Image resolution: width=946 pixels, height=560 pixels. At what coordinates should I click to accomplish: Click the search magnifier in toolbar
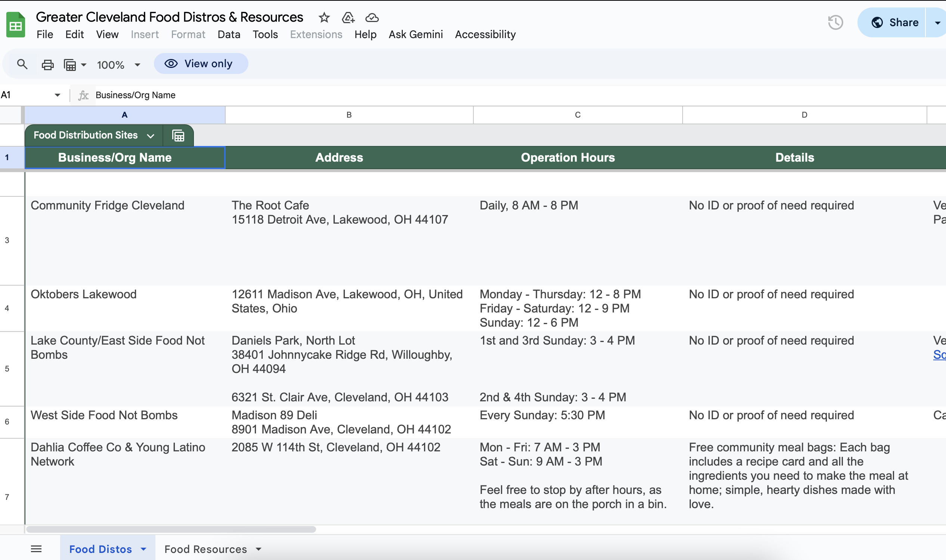(22, 65)
